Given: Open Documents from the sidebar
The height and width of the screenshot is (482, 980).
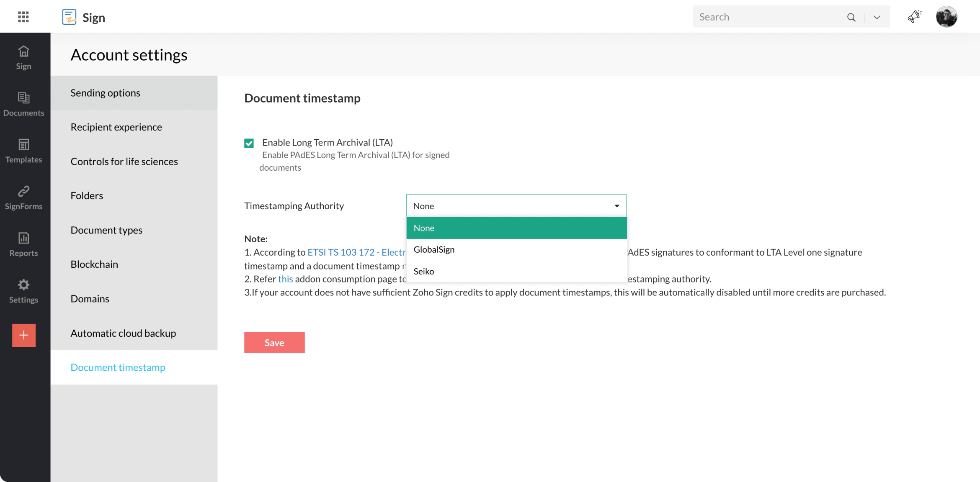Looking at the screenshot, I should [23, 104].
